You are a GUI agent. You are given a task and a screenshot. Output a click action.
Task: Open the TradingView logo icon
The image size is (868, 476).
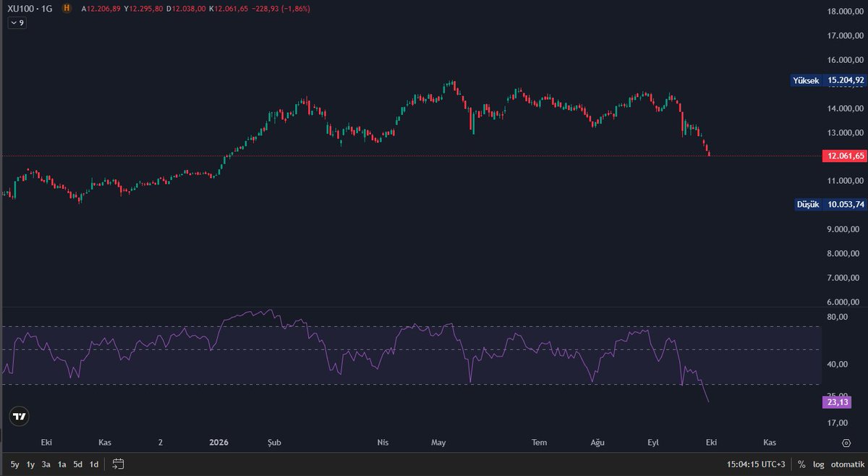[x=20, y=417]
